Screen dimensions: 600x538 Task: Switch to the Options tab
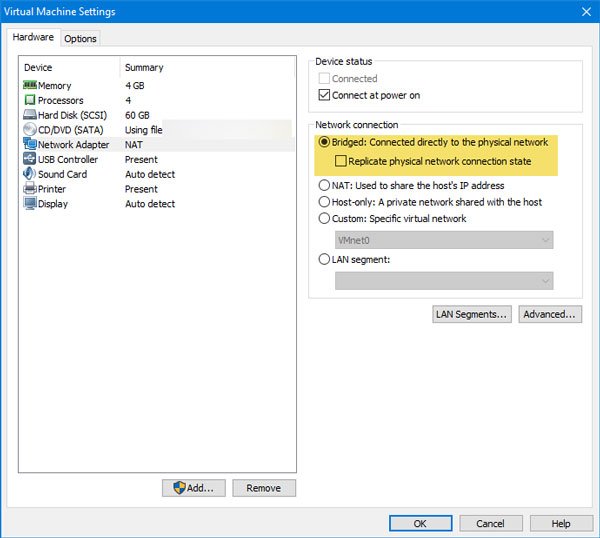pyautogui.click(x=81, y=38)
